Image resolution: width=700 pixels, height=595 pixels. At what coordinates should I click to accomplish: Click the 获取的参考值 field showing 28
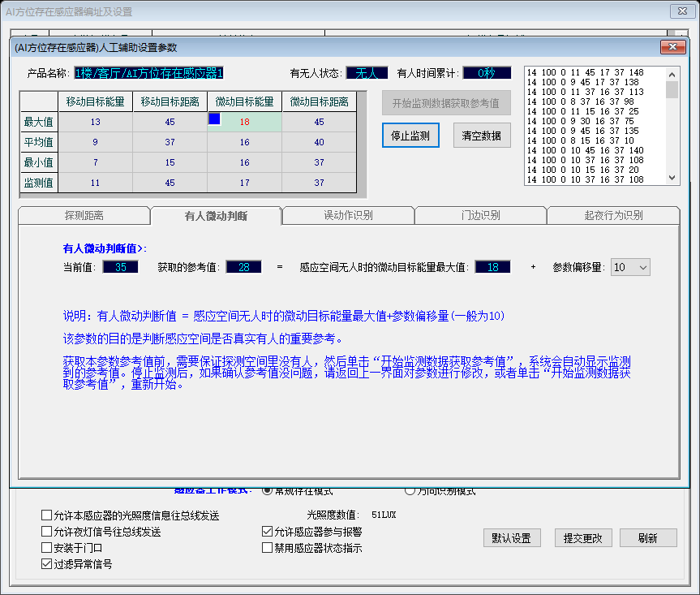tap(244, 267)
